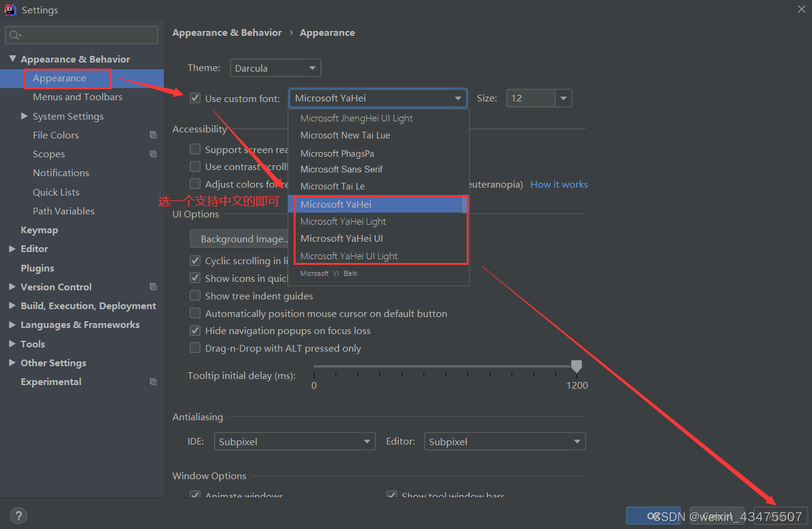Open the font Size dropdown arrow
The height and width of the screenshot is (529, 812).
pos(563,98)
